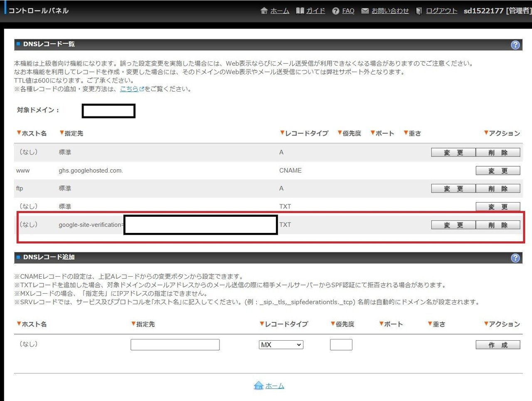Image resolution: width=532 pixels, height=401 pixels.
Task: Click the home icon at page bottom
Action: point(259,386)
